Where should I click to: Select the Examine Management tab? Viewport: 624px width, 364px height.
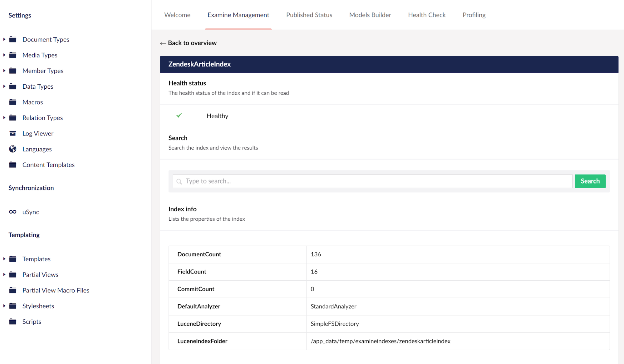pos(238,14)
